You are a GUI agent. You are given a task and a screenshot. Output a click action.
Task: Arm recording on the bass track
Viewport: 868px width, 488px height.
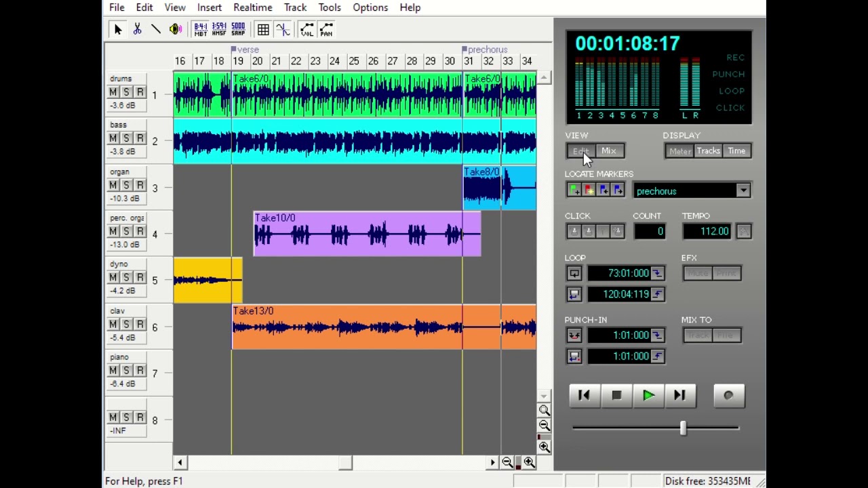(x=140, y=138)
